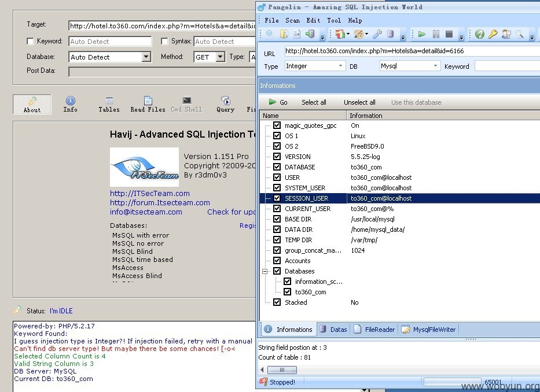Uncheck the OS 1 checkbox
Viewport: 540px width, 392px height.
pyautogui.click(x=277, y=136)
